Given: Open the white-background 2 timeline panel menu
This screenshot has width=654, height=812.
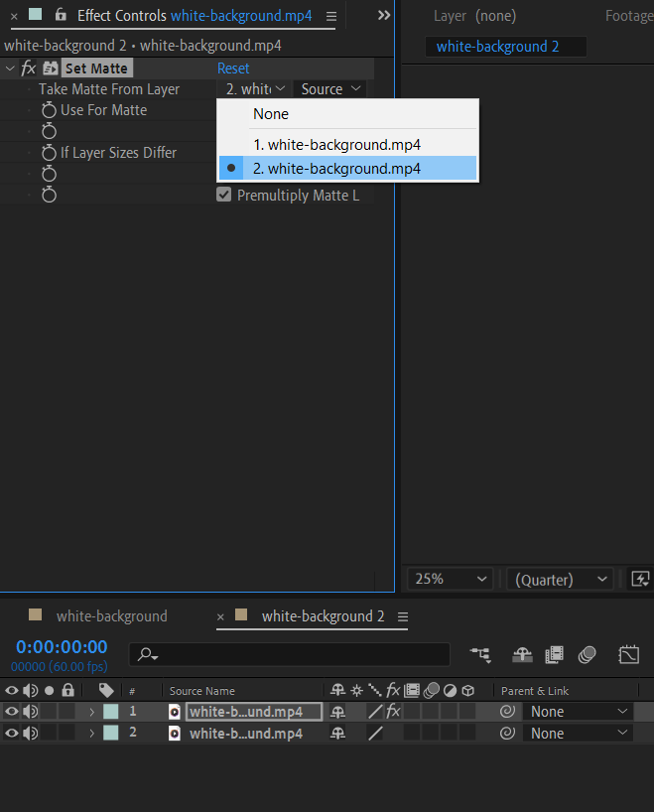Looking at the screenshot, I should (403, 616).
